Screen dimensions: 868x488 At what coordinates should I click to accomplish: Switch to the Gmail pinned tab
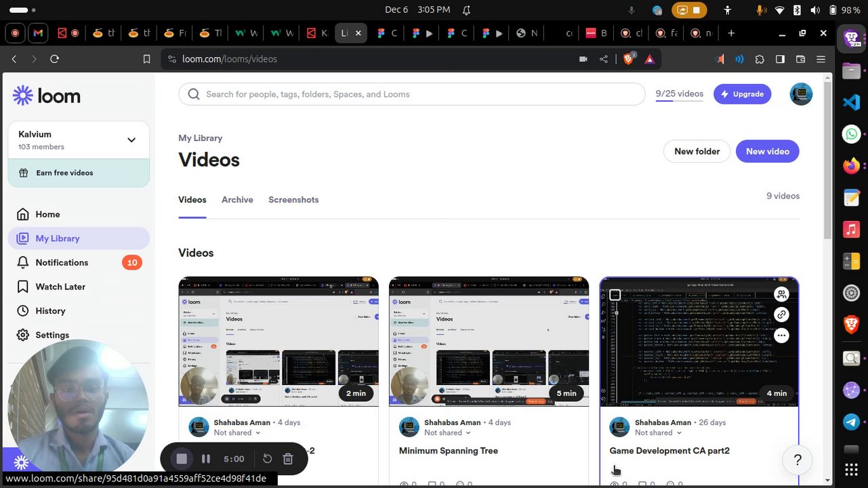pos(38,33)
